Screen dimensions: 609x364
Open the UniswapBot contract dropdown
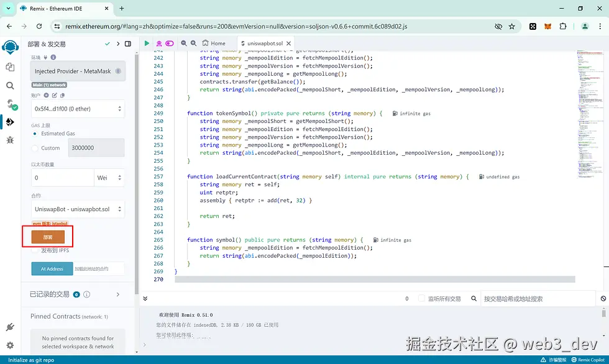[x=78, y=209]
